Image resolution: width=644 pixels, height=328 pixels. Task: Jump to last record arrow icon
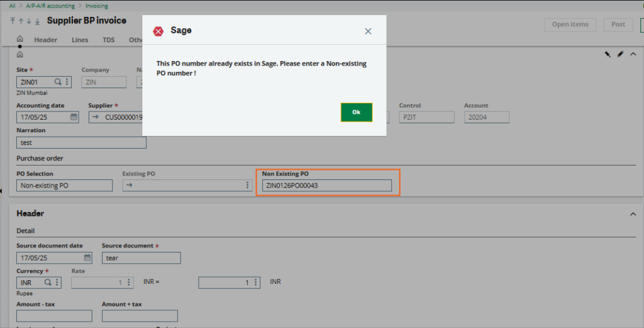[37, 21]
